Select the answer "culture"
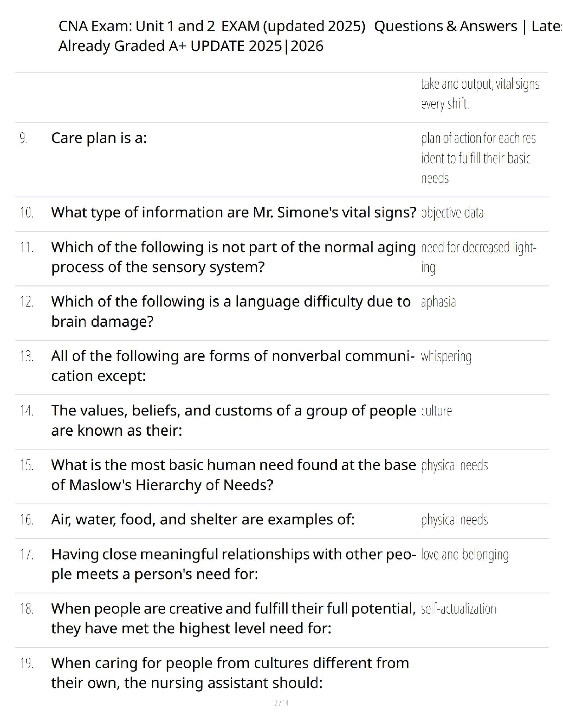The height and width of the screenshot is (728, 563). [x=436, y=411]
